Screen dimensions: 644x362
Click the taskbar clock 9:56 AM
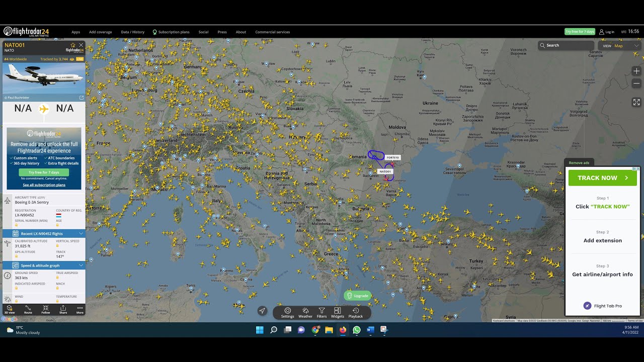[631, 330]
